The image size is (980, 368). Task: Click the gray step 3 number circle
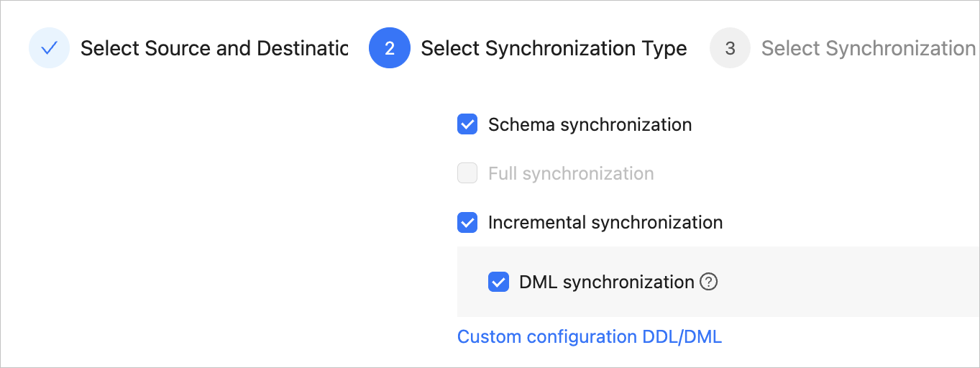pos(730,48)
